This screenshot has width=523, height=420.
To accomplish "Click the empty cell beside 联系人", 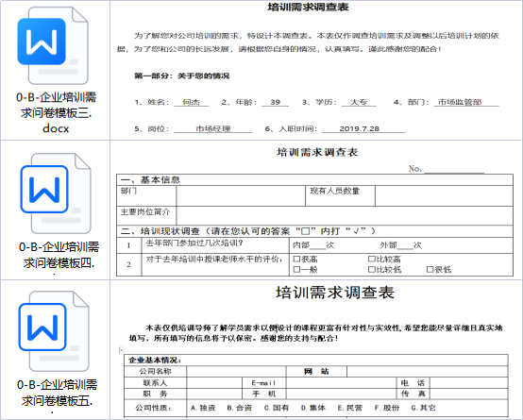I will pyautogui.click(x=214, y=383).
